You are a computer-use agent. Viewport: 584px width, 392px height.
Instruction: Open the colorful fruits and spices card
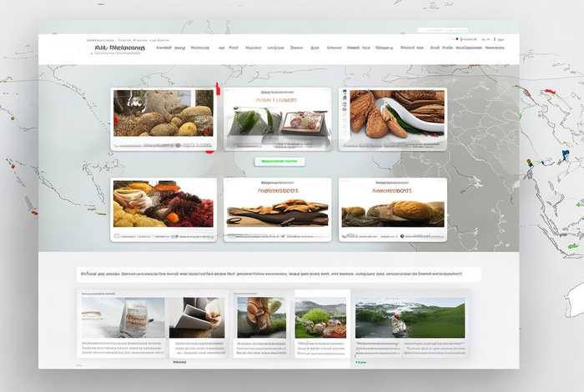tap(164, 209)
